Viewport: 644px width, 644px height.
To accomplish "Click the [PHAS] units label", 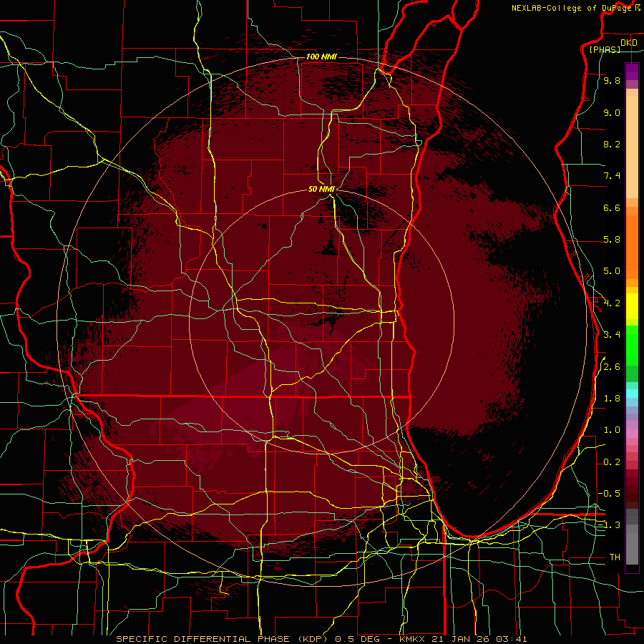I will [605, 50].
